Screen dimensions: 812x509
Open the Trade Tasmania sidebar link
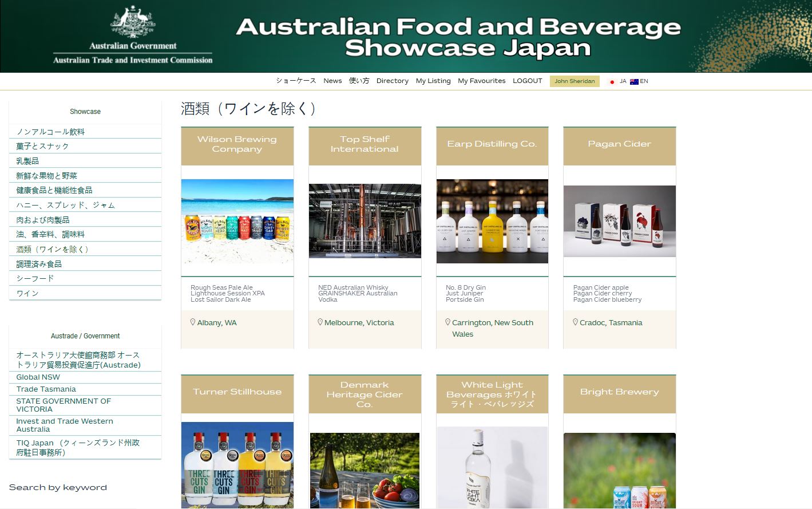point(46,389)
